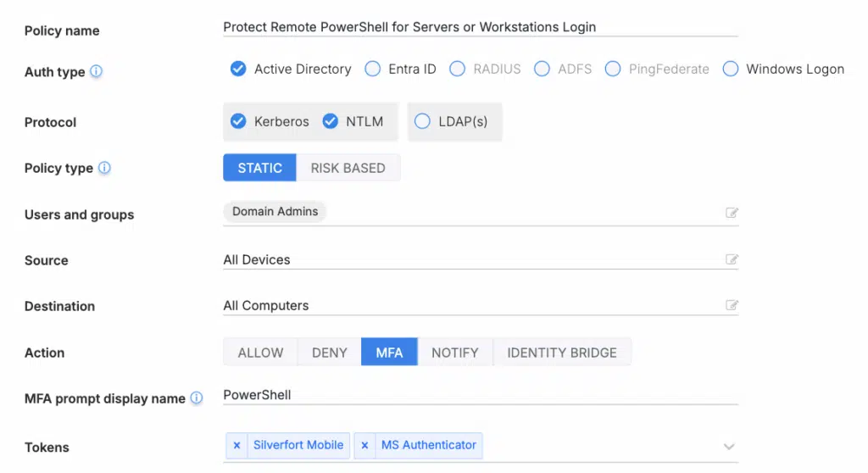The width and height of the screenshot is (868, 473).
Task: Choose the IDENTITY BRIDGE action
Action: click(561, 353)
